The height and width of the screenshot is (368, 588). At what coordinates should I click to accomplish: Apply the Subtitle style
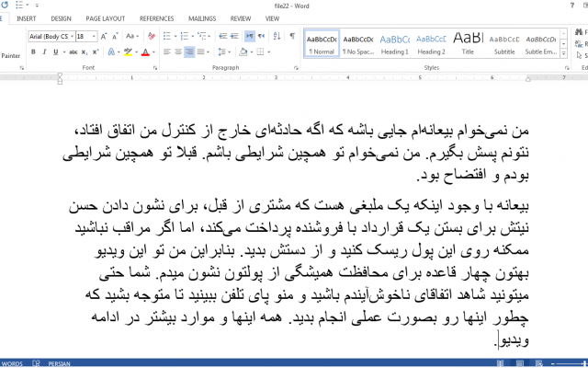(504, 44)
